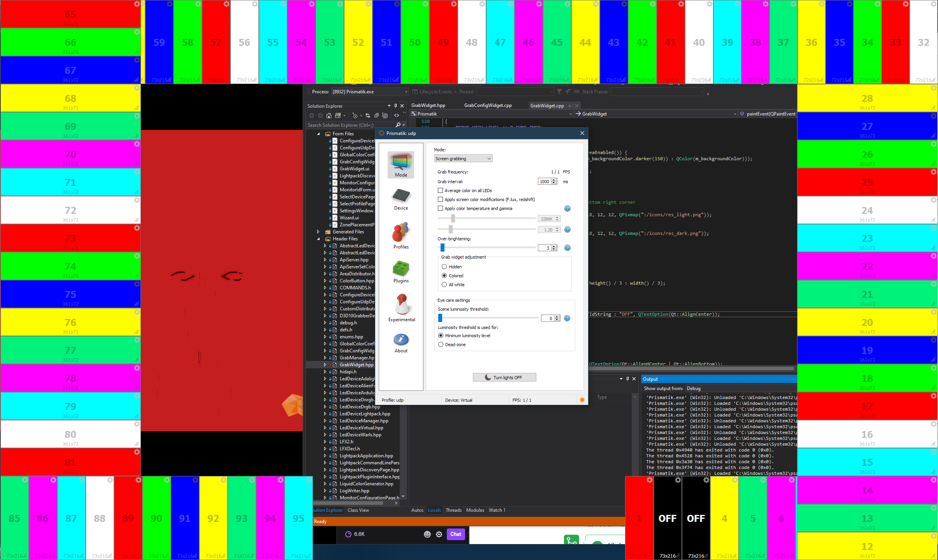The height and width of the screenshot is (560, 938).
Task: Open the Screen grabbing mode dropdown
Action: [463, 159]
